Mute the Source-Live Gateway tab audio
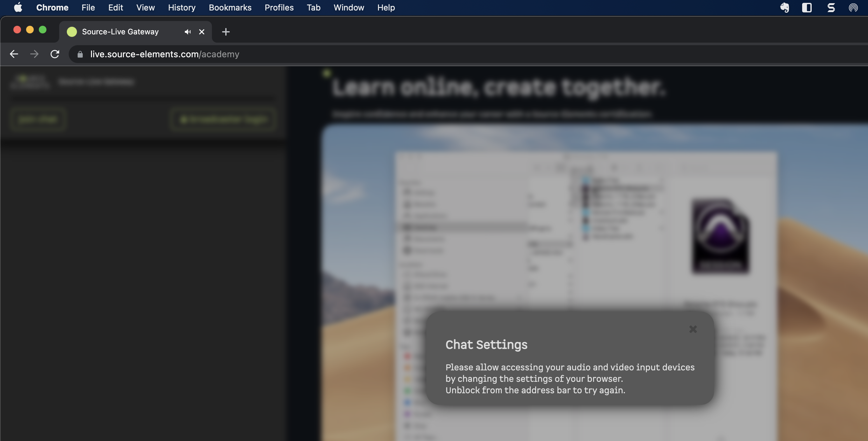Screen dimensions: 868x441 coord(188,32)
